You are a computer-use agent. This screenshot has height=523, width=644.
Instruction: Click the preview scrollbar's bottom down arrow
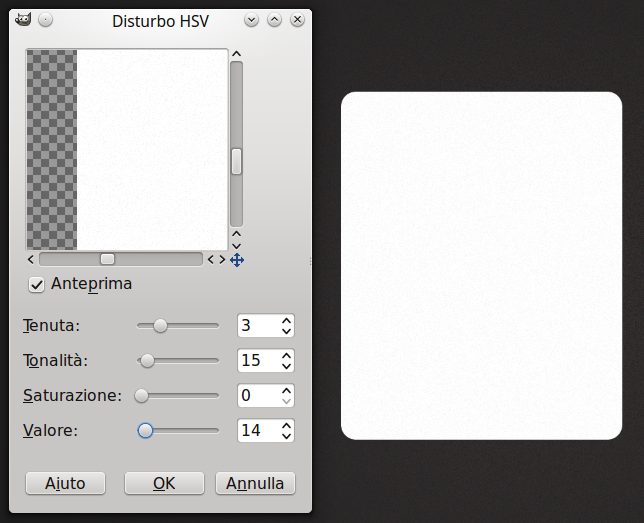[x=236, y=246]
